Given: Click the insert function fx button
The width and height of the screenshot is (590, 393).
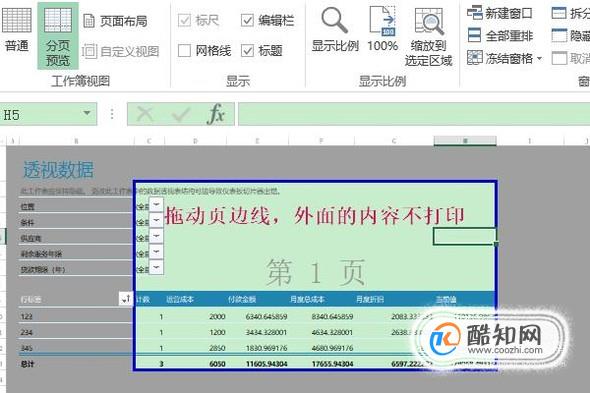Looking at the screenshot, I should (216, 114).
